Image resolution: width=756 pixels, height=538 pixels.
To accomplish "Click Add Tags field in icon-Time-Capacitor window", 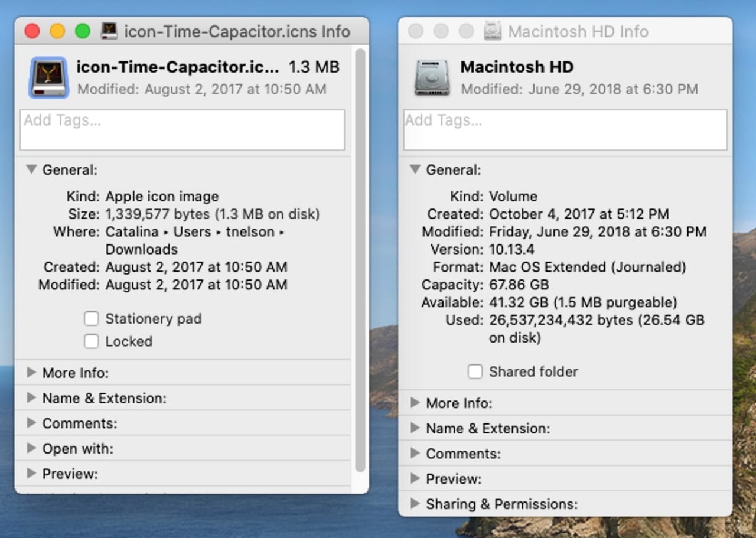I will click(183, 130).
